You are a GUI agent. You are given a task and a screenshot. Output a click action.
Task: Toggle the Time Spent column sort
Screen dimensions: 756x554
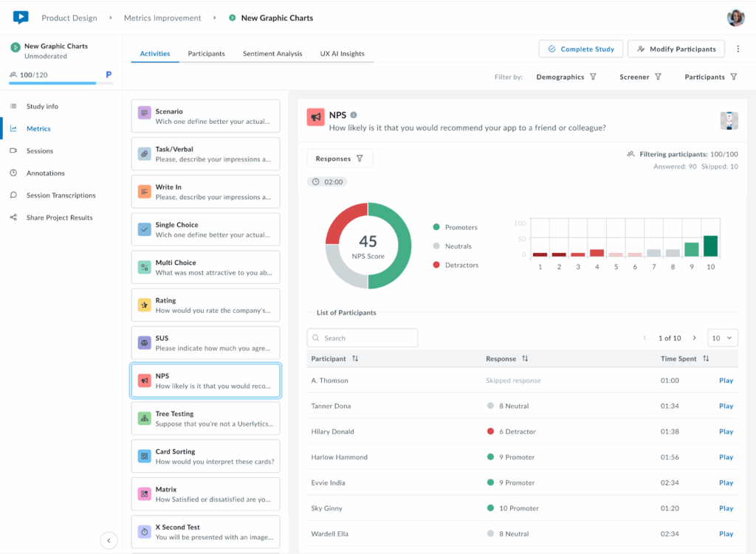point(707,357)
